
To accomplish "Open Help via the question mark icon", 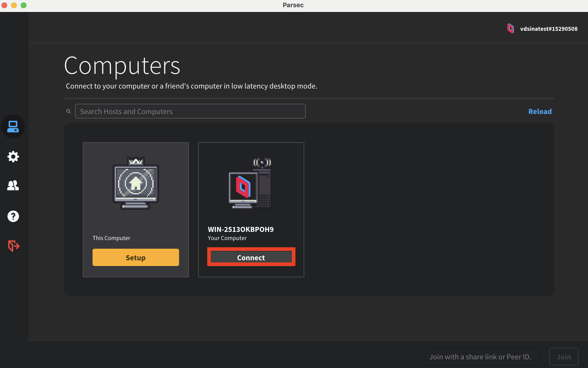I will [13, 216].
